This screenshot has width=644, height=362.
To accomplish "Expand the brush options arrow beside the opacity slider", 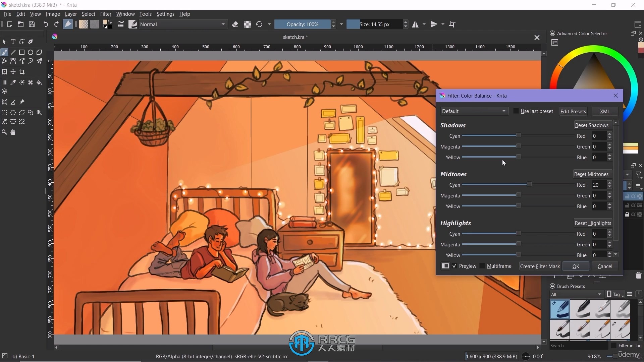I will [x=341, y=24].
